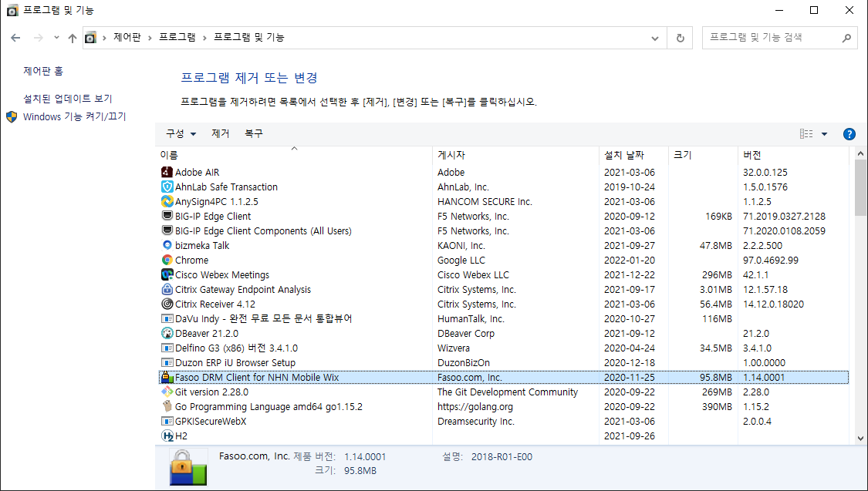This screenshot has width=868, height=491.
Task: Click the 'https://golang.org' publisher cell
Action: click(475, 406)
